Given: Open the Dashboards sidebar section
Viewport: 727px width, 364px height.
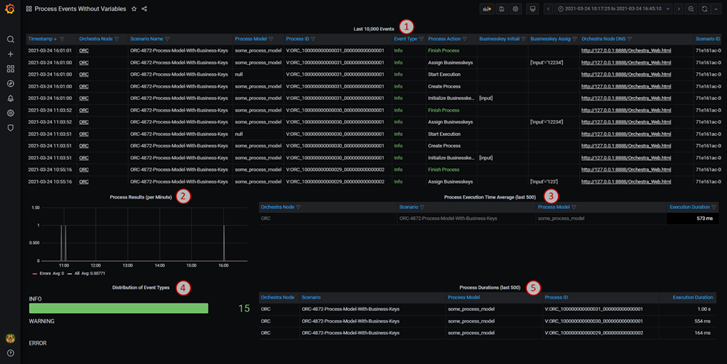Looking at the screenshot, I should point(10,69).
